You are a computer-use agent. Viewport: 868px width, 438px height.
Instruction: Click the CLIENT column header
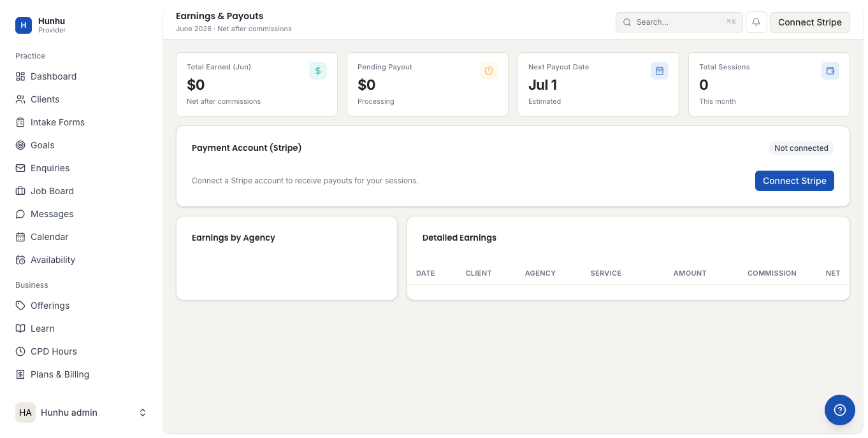tap(479, 273)
